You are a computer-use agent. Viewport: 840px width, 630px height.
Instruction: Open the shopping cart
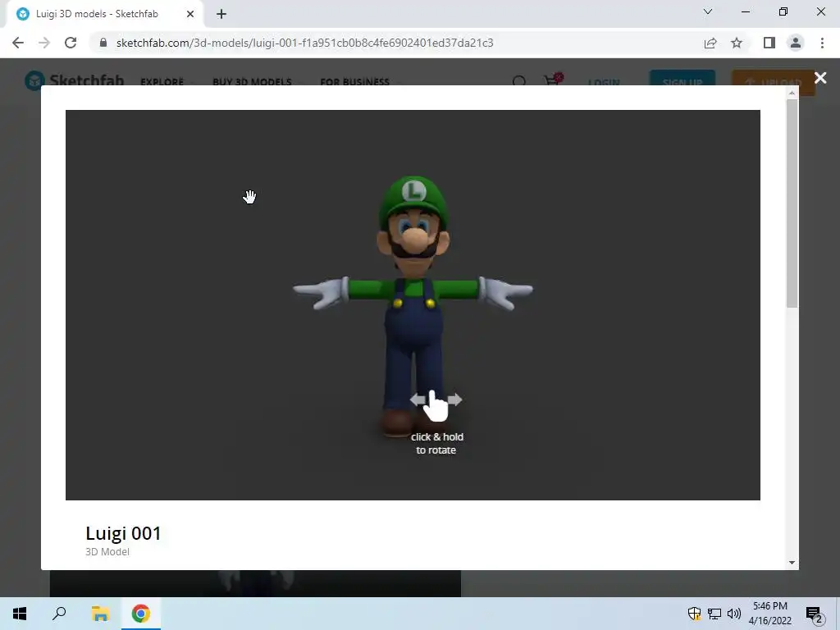[x=553, y=80]
